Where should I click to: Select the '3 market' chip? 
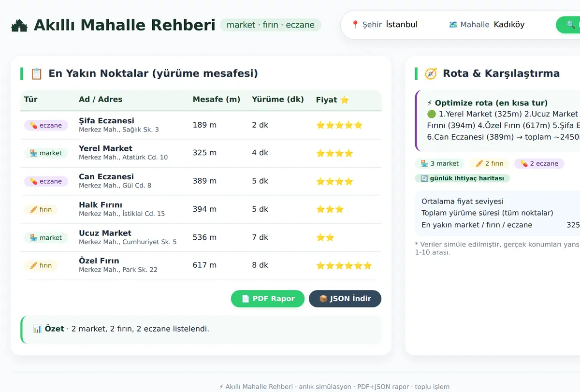pos(440,164)
